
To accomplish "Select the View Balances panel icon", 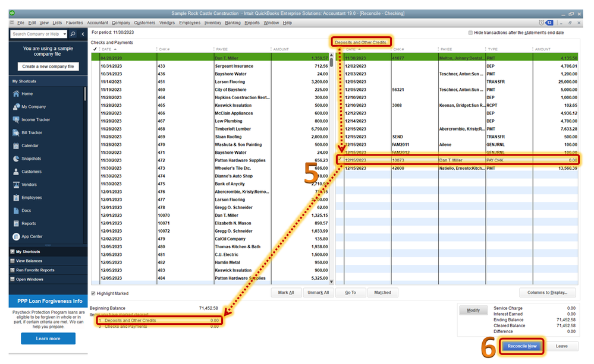I will click(12, 261).
